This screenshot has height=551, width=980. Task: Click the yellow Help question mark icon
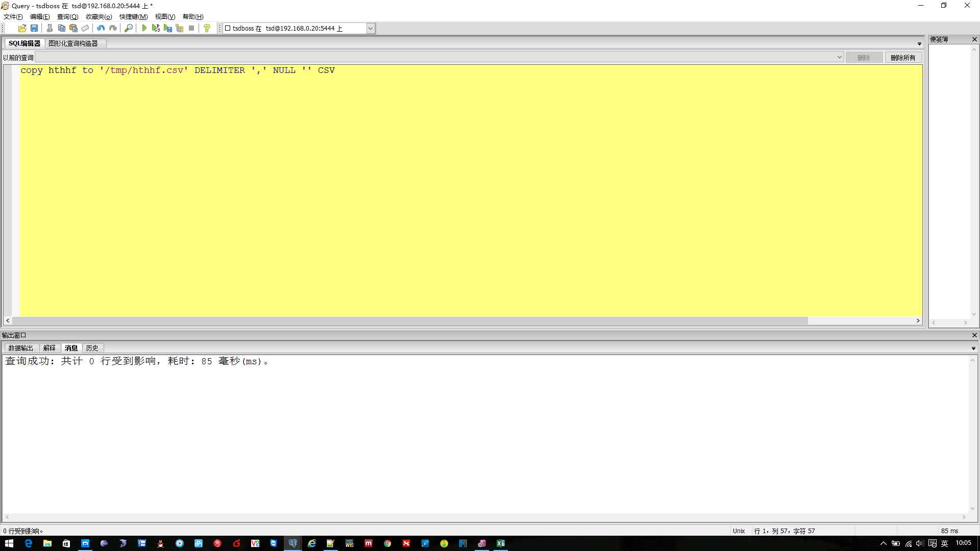coord(207,29)
